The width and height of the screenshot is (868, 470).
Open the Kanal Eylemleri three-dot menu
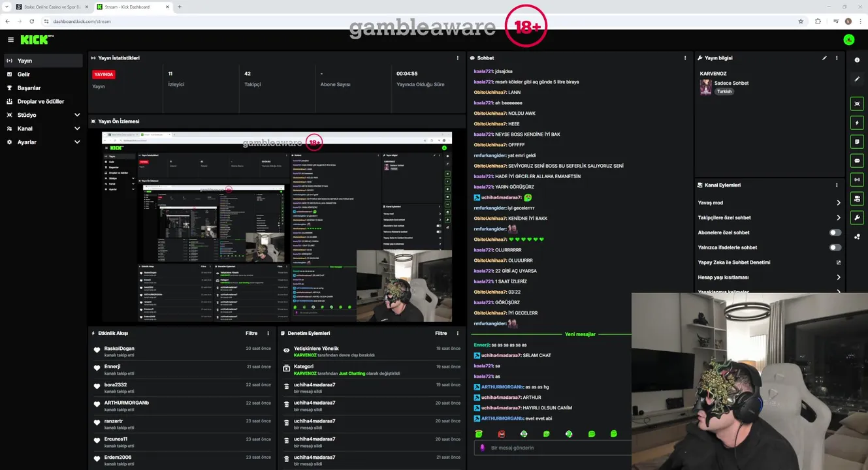coord(837,185)
